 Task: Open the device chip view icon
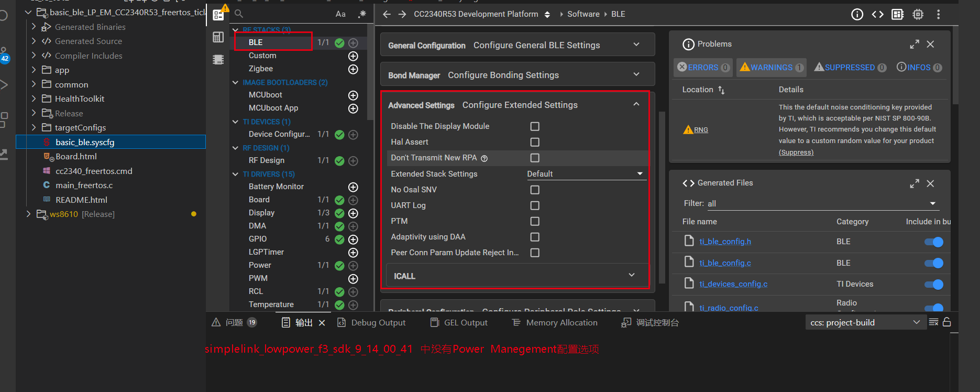[918, 15]
